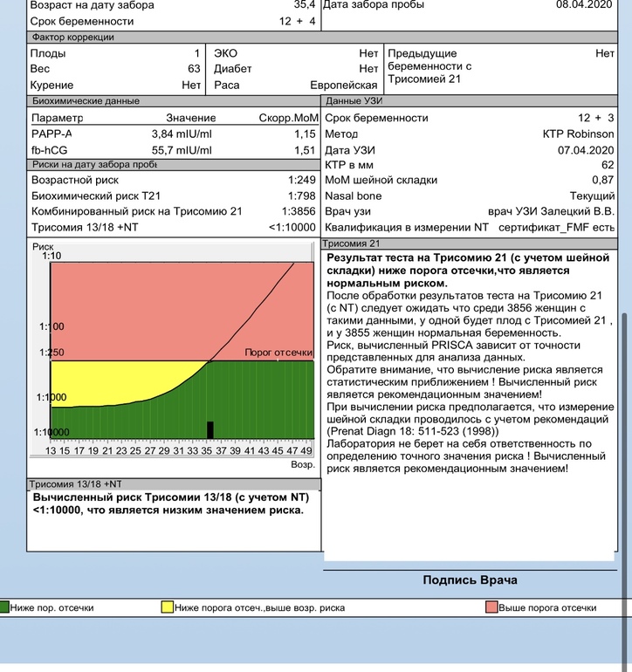Click the 'Фактор коррекции' section header
632x672 pixels.
click(72, 38)
